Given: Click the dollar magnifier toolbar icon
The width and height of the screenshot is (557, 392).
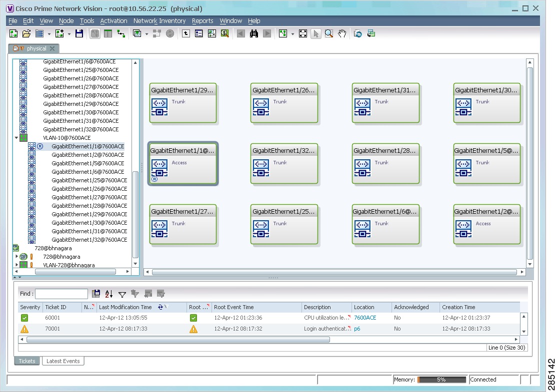Looking at the screenshot, I should [225, 33].
